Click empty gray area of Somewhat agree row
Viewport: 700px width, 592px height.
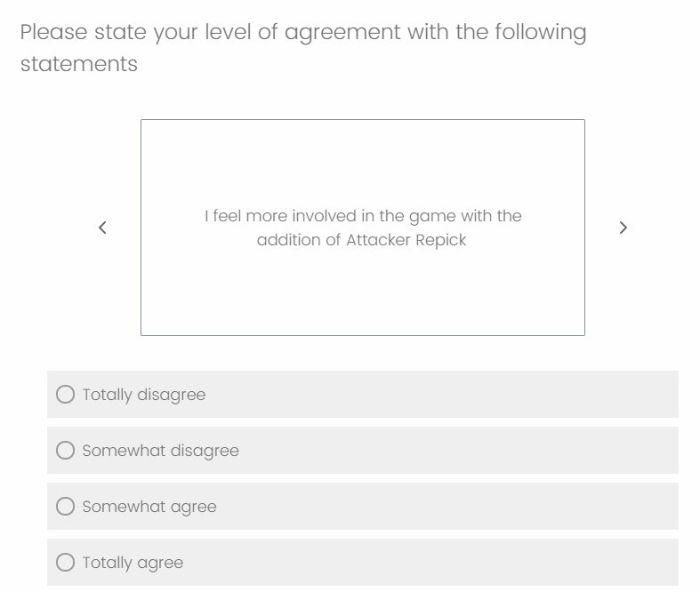tap(447, 507)
